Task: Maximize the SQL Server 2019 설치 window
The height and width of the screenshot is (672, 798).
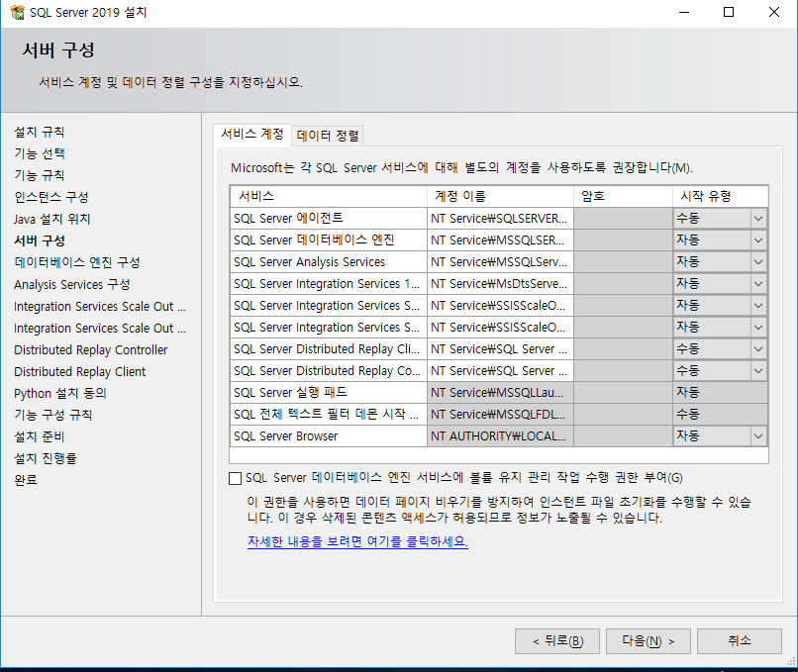Action: tap(729, 12)
